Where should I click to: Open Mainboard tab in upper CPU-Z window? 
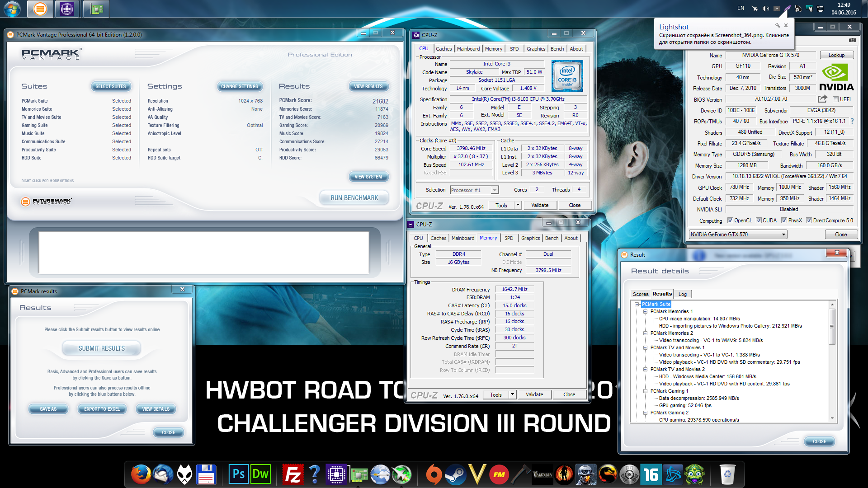[x=468, y=49]
